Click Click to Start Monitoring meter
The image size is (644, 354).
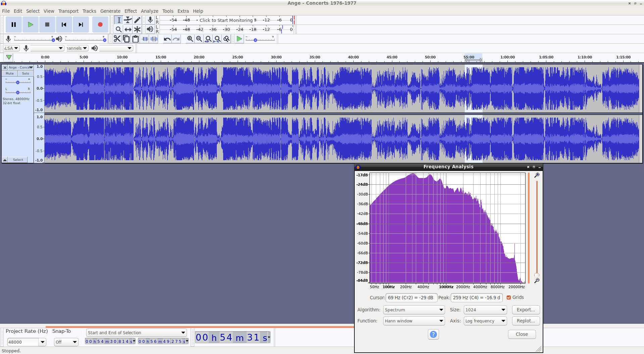coord(226,20)
